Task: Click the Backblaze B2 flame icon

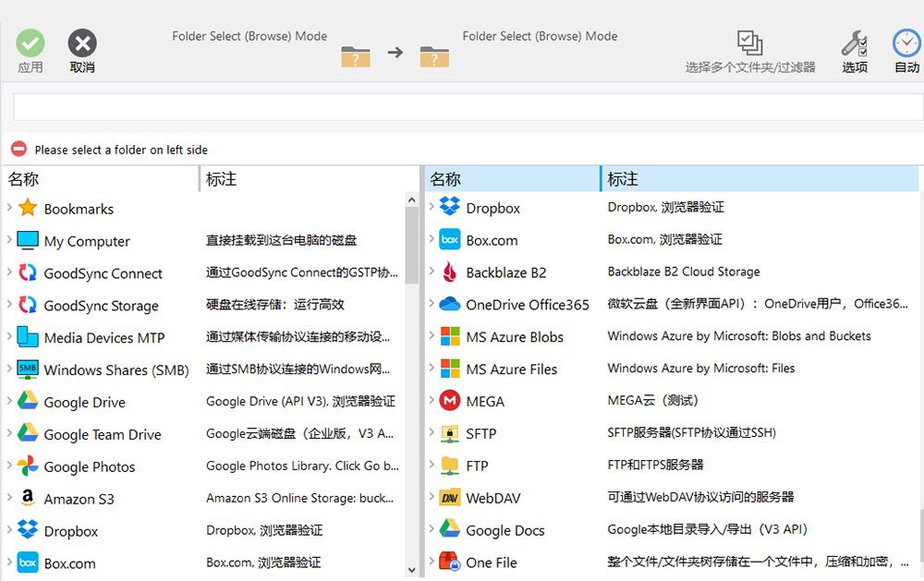Action: click(x=450, y=272)
